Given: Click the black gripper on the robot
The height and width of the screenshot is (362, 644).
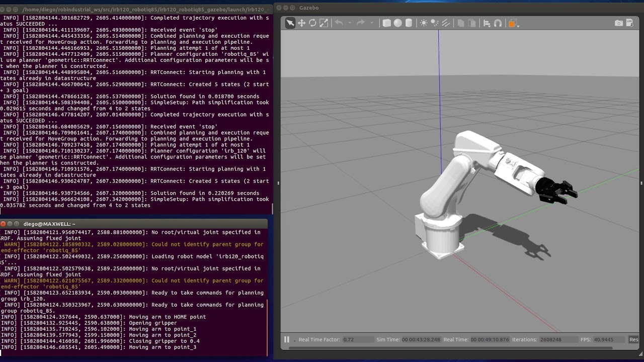Looking at the screenshot, I should click(556, 191).
